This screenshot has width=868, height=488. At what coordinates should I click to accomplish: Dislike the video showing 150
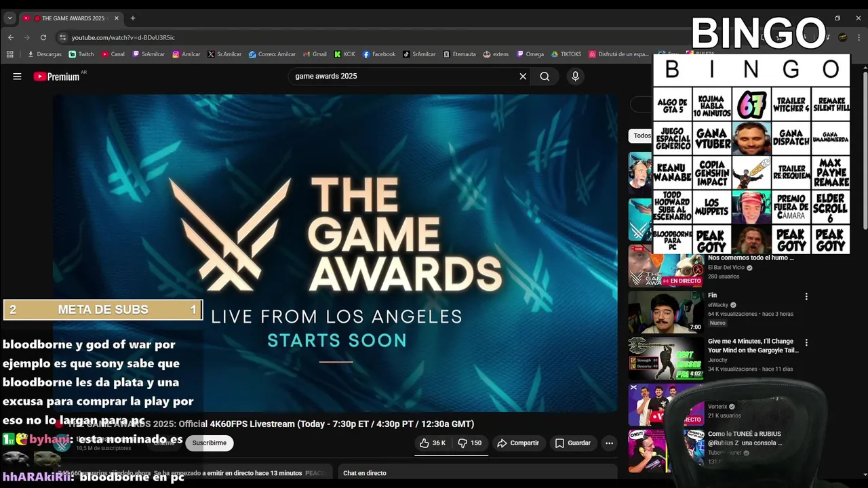point(469,443)
